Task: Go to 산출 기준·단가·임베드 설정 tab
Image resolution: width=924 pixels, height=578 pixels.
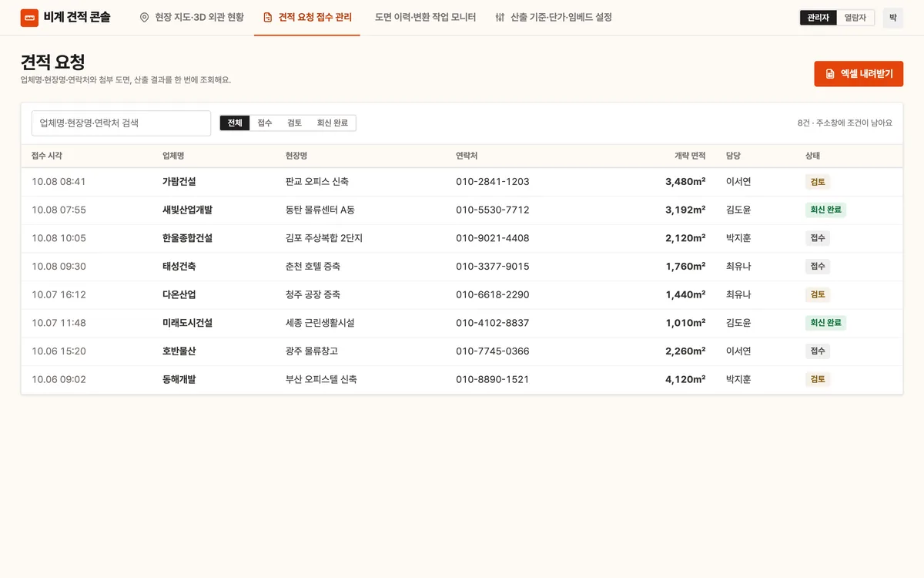Action: point(554,17)
